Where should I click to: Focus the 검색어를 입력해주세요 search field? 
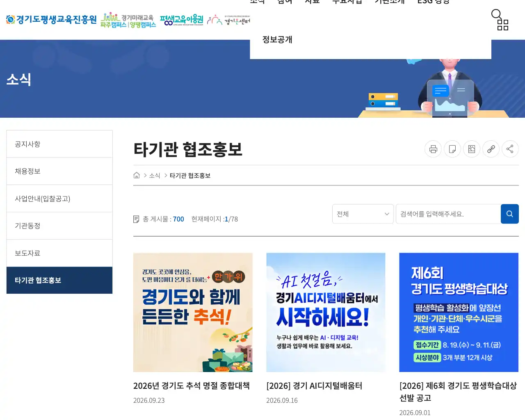tap(448, 214)
